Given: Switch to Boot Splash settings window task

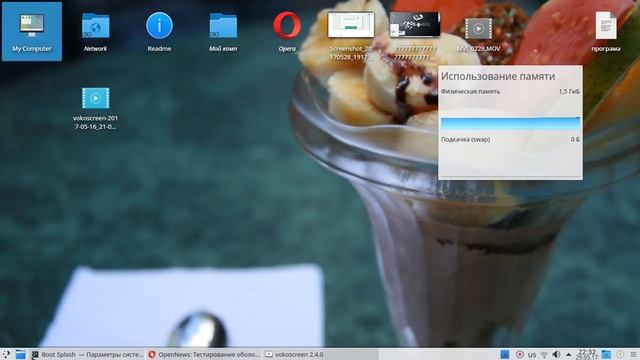Looking at the screenshot, I should (x=87, y=354).
